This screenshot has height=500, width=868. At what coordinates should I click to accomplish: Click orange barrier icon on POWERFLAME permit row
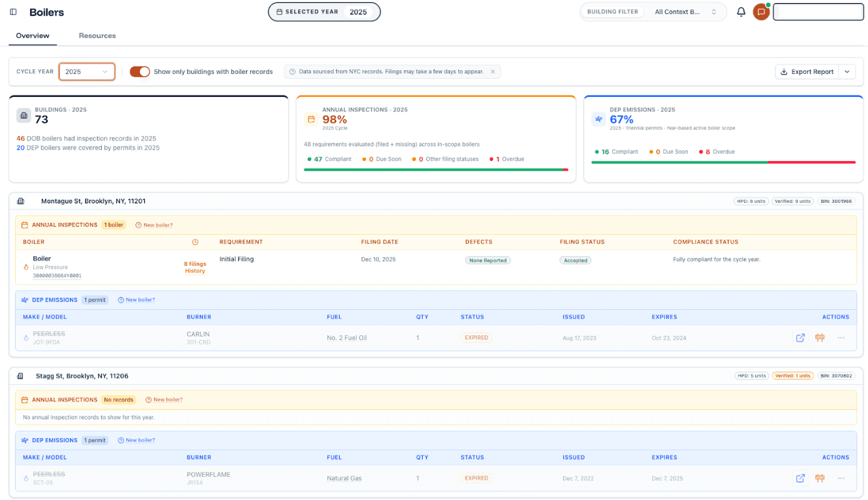tap(820, 478)
